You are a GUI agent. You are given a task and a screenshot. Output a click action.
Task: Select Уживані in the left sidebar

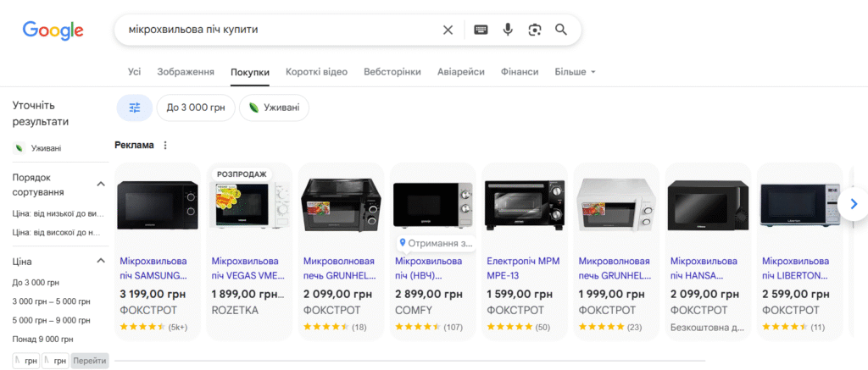[x=46, y=148]
